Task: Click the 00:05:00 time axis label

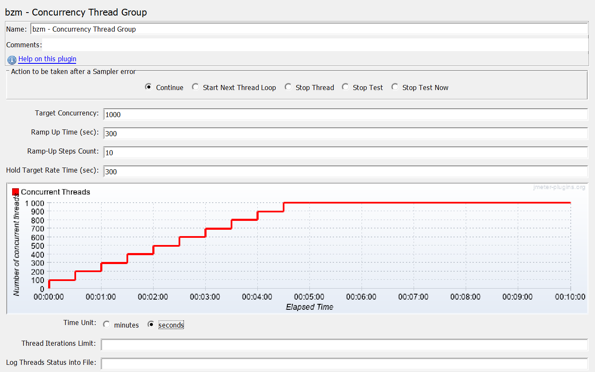Action: tap(309, 297)
